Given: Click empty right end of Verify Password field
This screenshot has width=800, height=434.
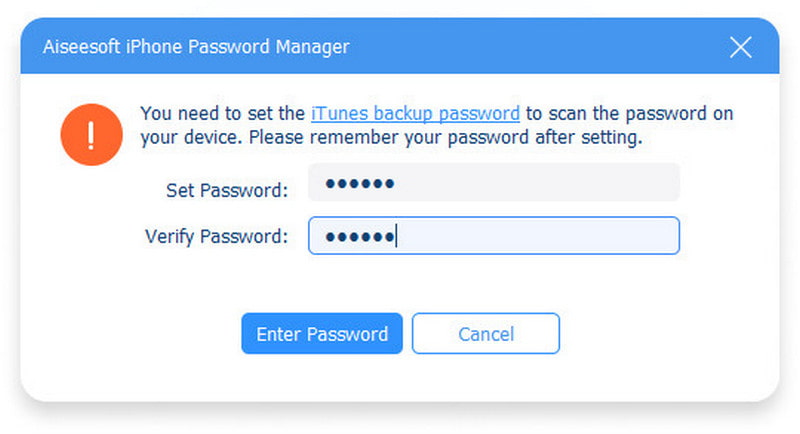Looking at the screenshot, I should (640, 236).
